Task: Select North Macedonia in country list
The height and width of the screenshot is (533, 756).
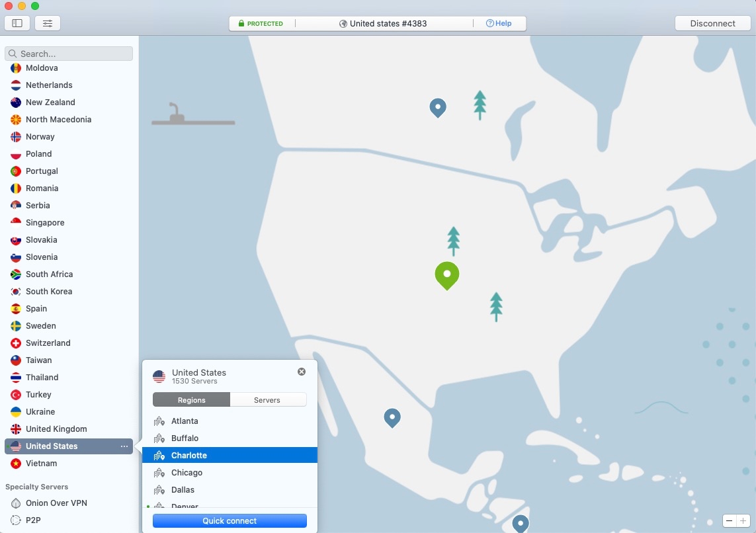Action: point(69,120)
